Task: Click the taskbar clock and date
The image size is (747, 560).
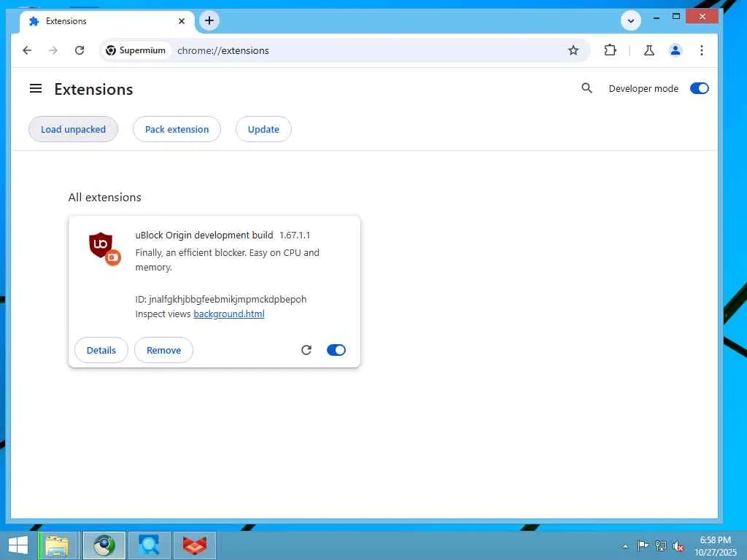Action: point(715,545)
